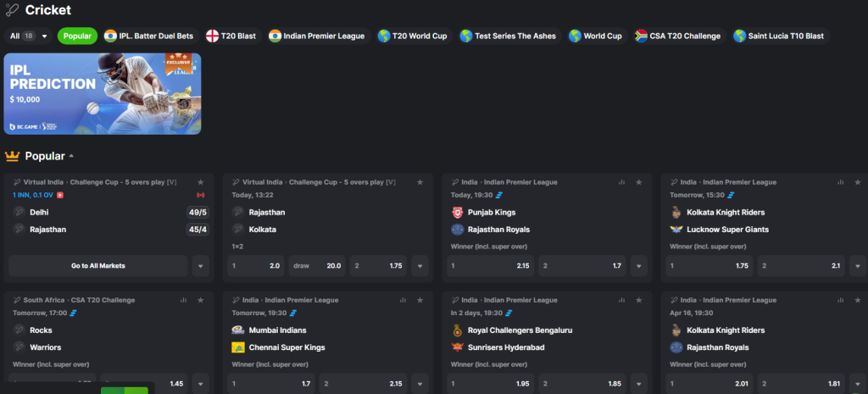Screen dimensions: 868x394
Task: Open statistics icon for Punjab Kings match
Action: pos(621,182)
